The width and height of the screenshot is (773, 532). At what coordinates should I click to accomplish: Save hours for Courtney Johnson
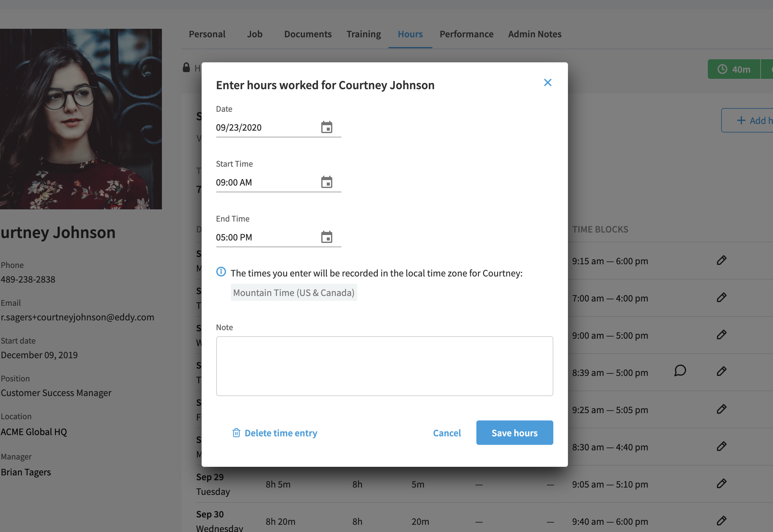tap(515, 433)
